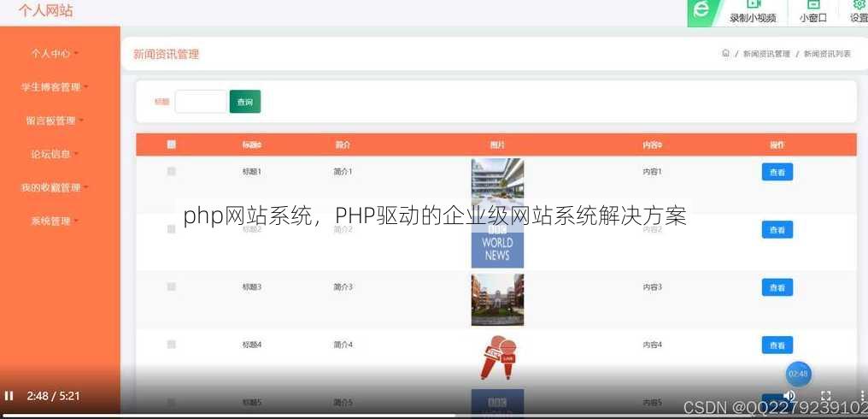Viewport: 868px width, 419px height.
Task: Click the video progress bar
Action: click(434, 415)
